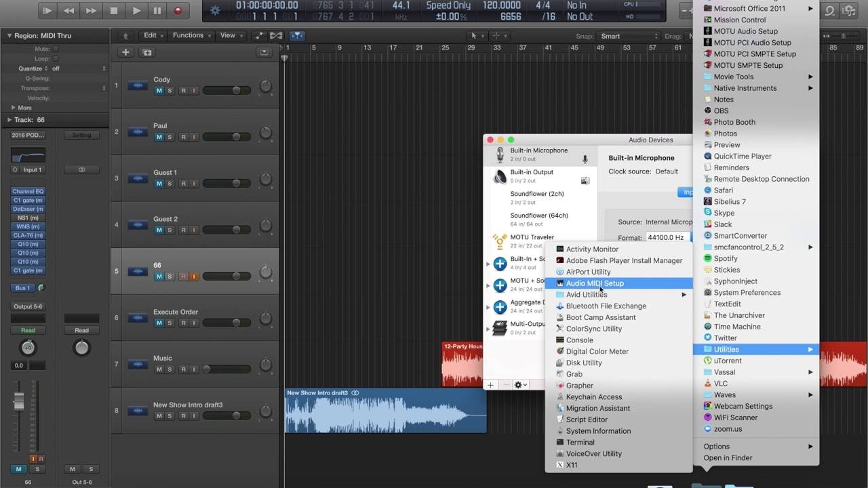The width and height of the screenshot is (868, 488).
Task: Click the New Show Intro draft3 audio region
Action: (x=385, y=411)
